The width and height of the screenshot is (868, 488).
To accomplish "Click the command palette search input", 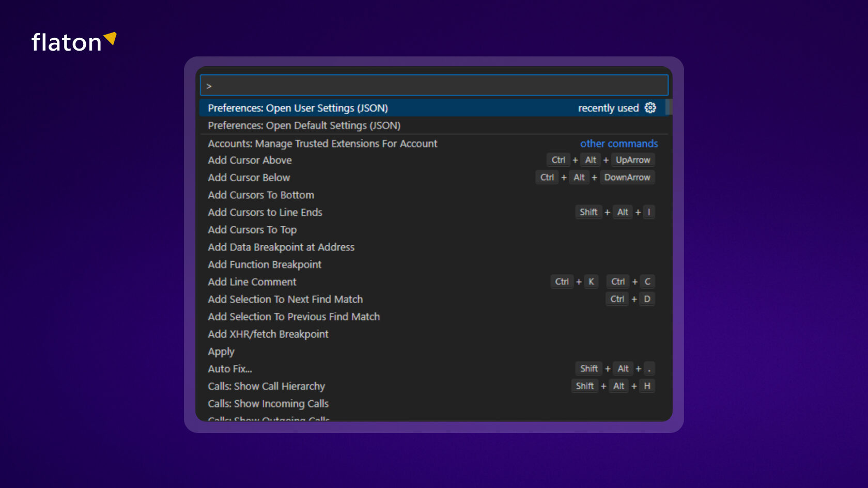I will coord(434,85).
